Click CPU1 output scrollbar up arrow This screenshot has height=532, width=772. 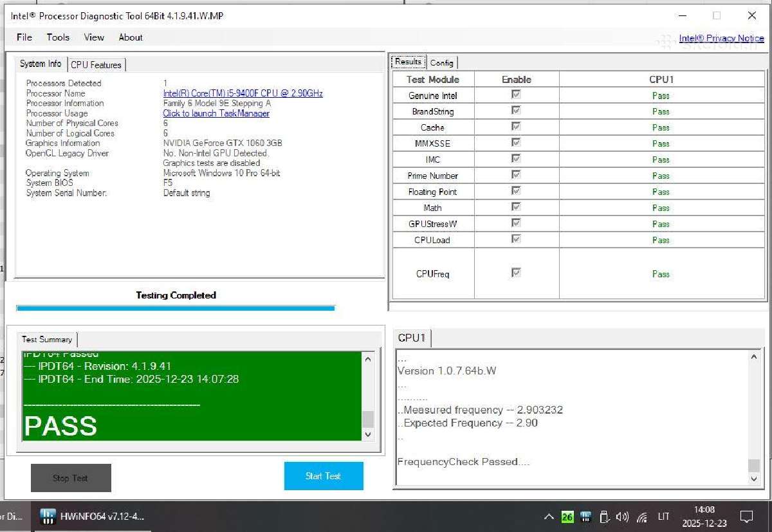(754, 357)
